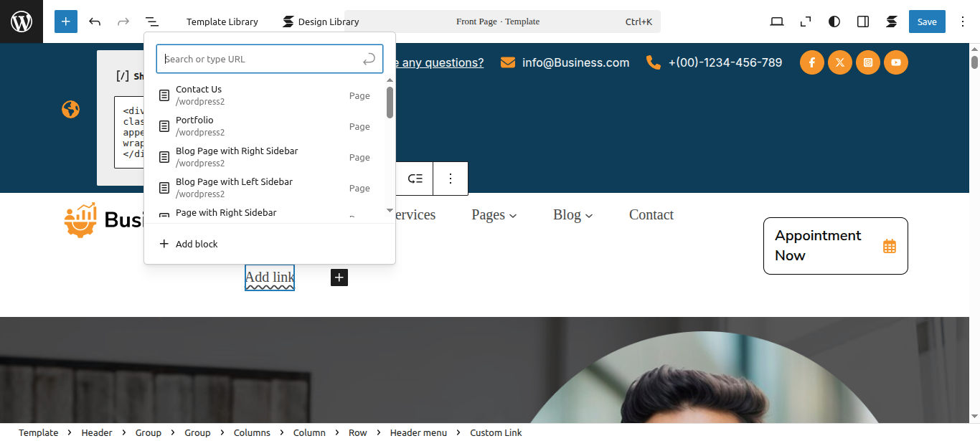This screenshot has width=980, height=441.
Task: Click the black plus block appender
Action: [339, 278]
